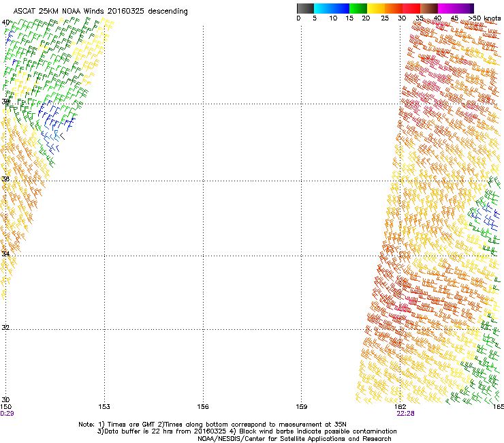
Task: Click the '>50 knots' legend label
Action: point(484,18)
